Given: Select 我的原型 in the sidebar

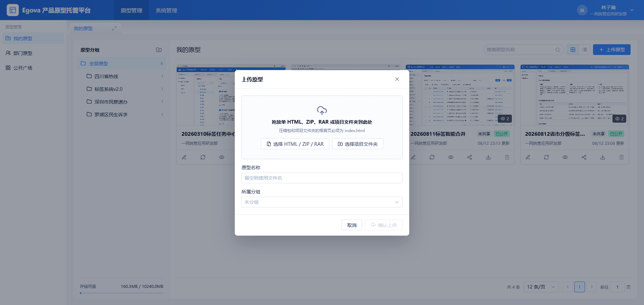Looking at the screenshot, I should click(33, 38).
